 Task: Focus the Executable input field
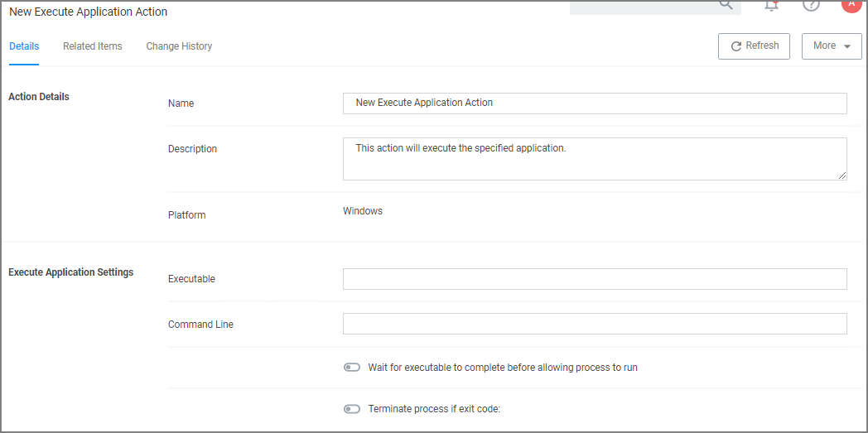pyautogui.click(x=595, y=279)
